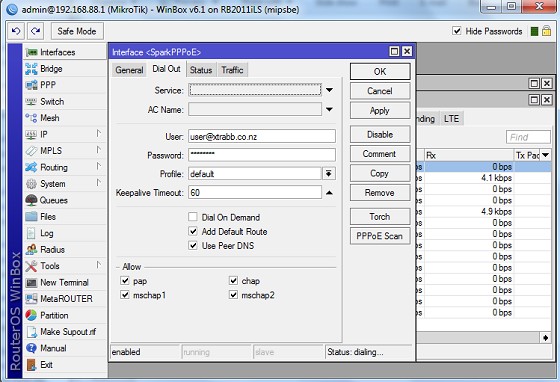Click the Find search box

[528, 137]
